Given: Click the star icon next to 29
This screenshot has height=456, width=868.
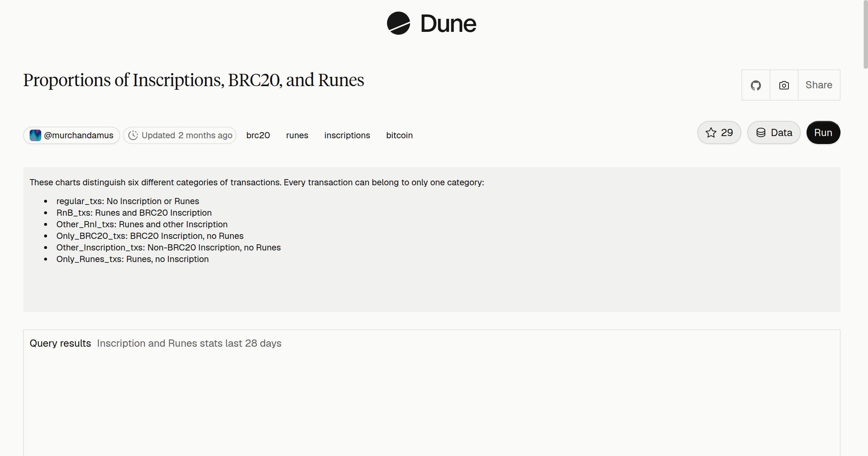Looking at the screenshot, I should [711, 132].
